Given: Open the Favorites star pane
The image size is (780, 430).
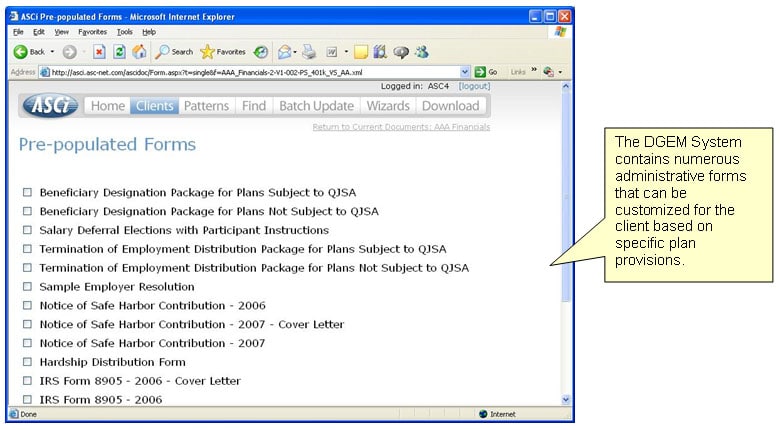Looking at the screenshot, I should [223, 52].
